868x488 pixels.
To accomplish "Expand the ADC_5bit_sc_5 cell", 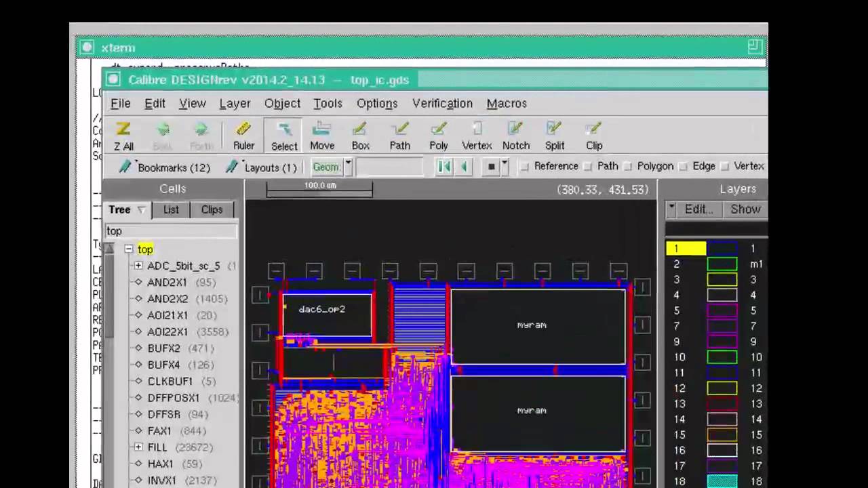I will tap(138, 266).
